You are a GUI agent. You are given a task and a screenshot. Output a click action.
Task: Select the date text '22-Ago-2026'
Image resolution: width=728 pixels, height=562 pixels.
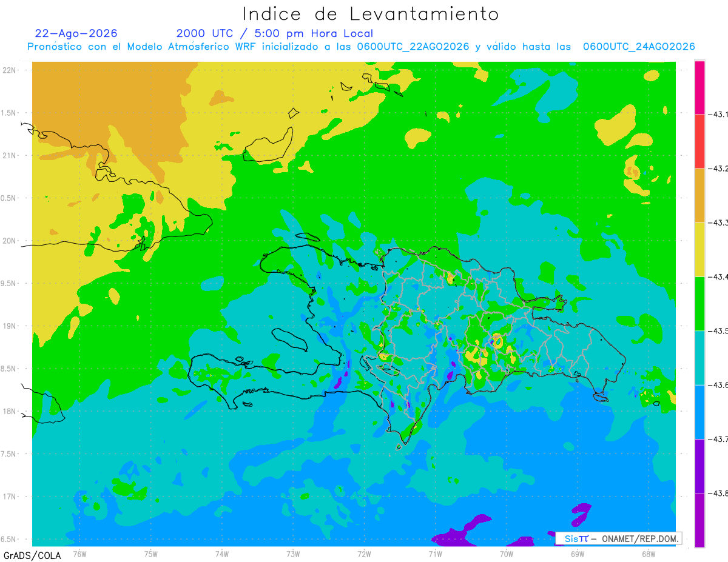tap(76, 33)
